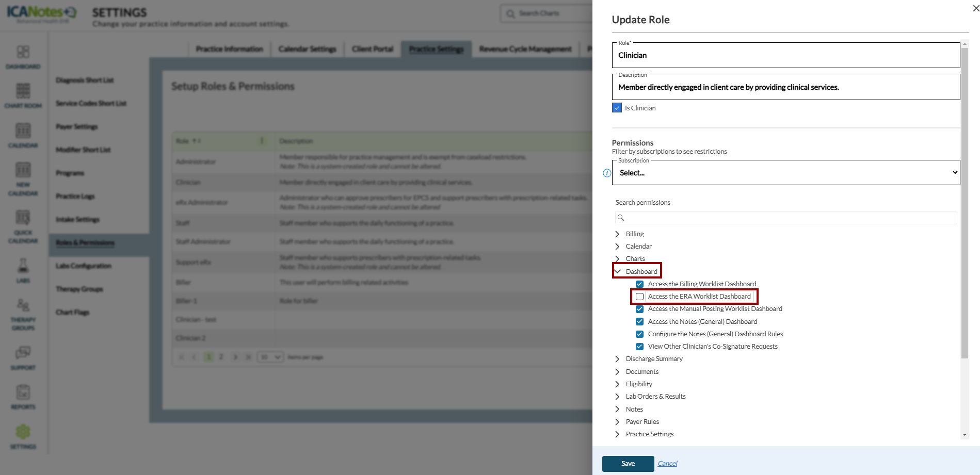Viewport: 980px width, 475px height.
Task: Switch to the Revenue Cycle Management tab
Action: 525,49
